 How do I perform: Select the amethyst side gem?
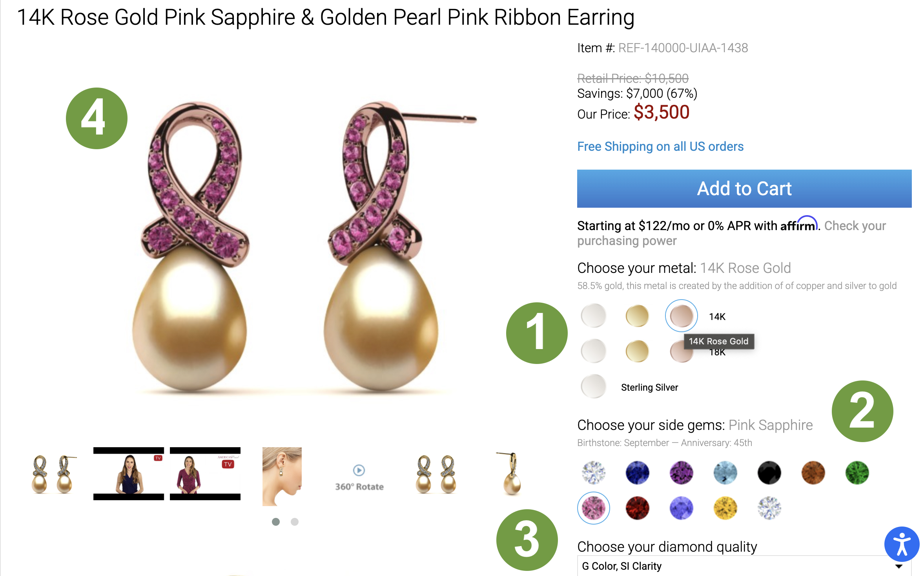(x=681, y=472)
